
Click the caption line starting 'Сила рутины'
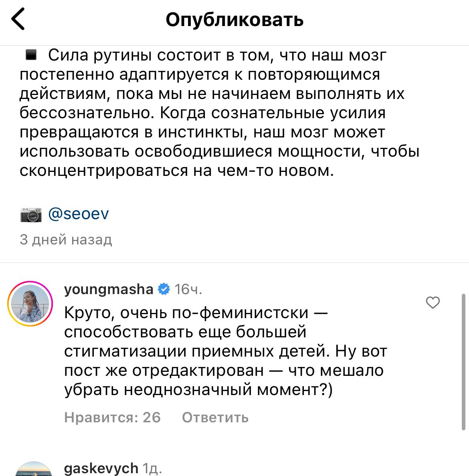pyautogui.click(x=216, y=55)
